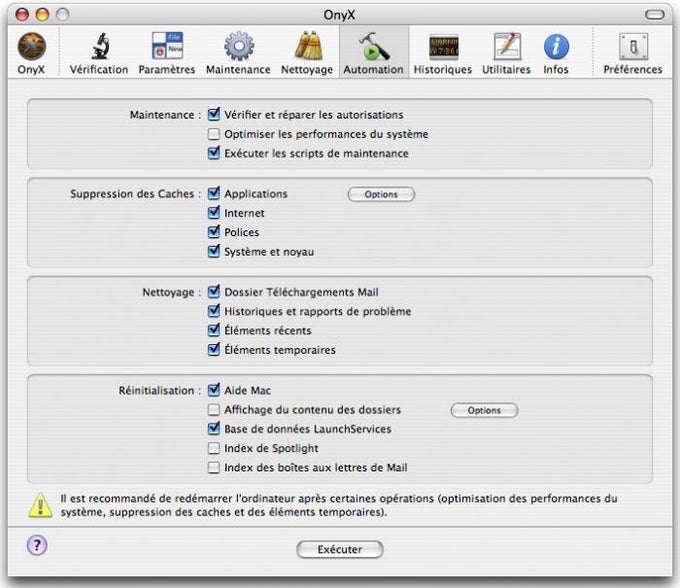Viewport: 680px width, 588px height.
Task: Click the Maintenance section label text
Action: (166, 115)
